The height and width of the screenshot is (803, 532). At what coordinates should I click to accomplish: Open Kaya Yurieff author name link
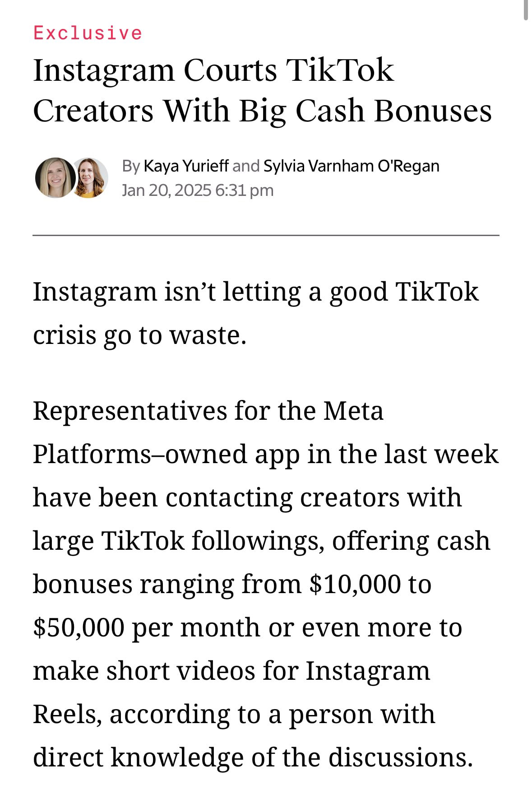click(x=186, y=166)
